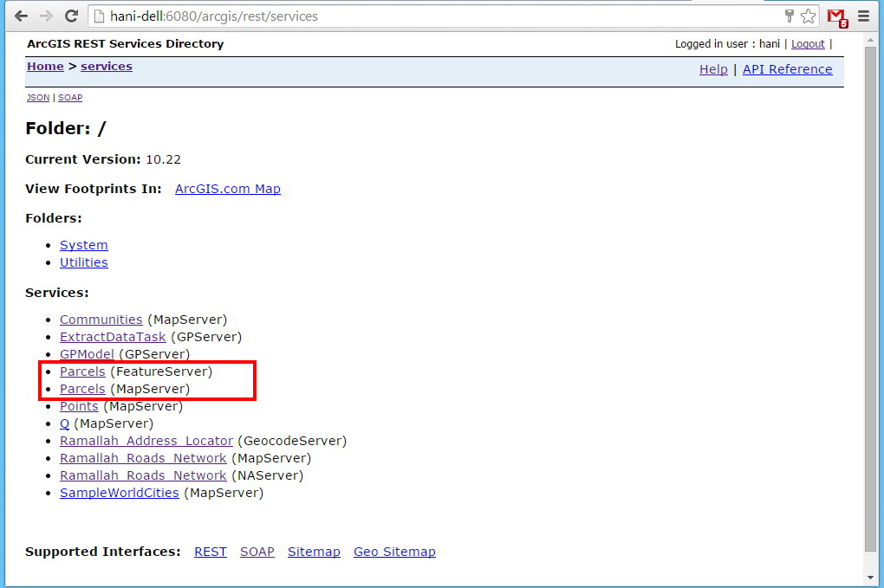Screen dimensions: 884x588
Task: Click the page icon in address bar
Action: [x=99, y=16]
